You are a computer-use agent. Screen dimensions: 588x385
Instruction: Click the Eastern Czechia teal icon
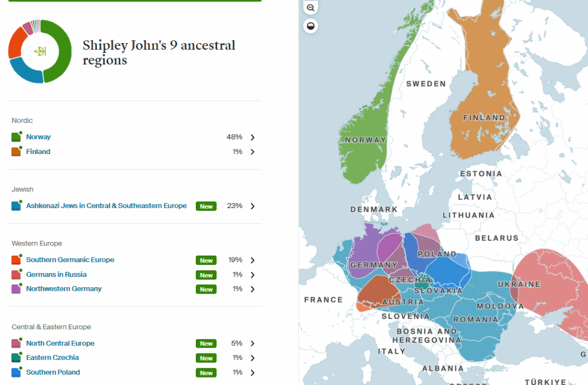(x=16, y=358)
